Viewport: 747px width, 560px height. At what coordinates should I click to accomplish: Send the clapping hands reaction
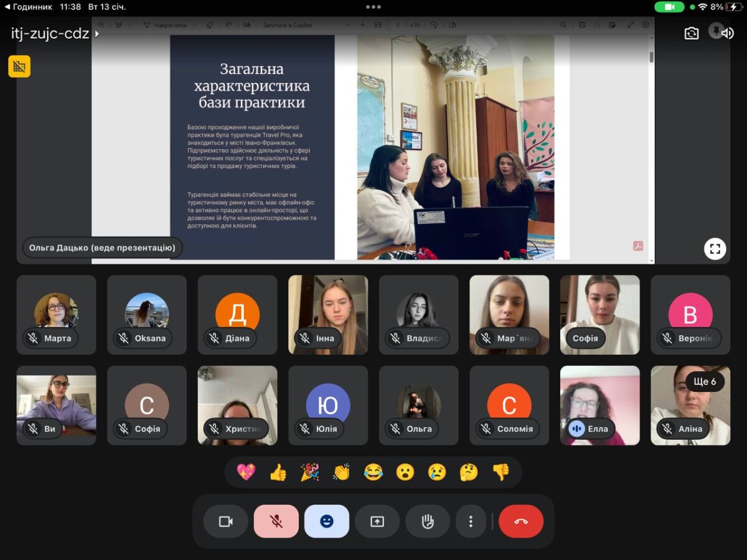pos(341,473)
